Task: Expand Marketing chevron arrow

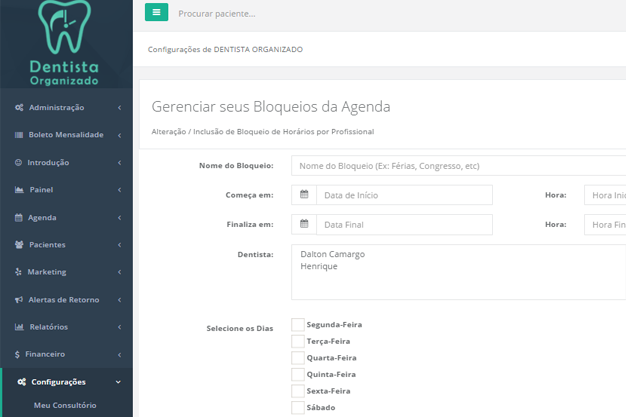Action: [119, 272]
